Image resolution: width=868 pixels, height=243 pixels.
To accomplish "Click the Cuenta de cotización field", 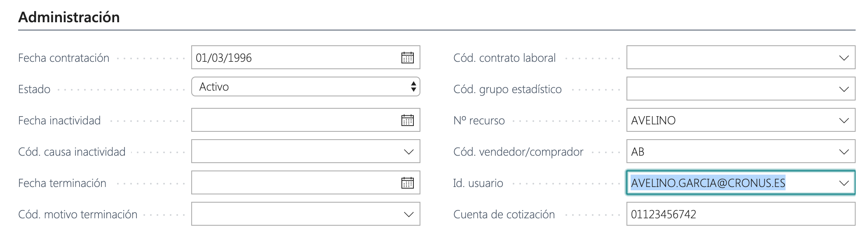I will [740, 214].
